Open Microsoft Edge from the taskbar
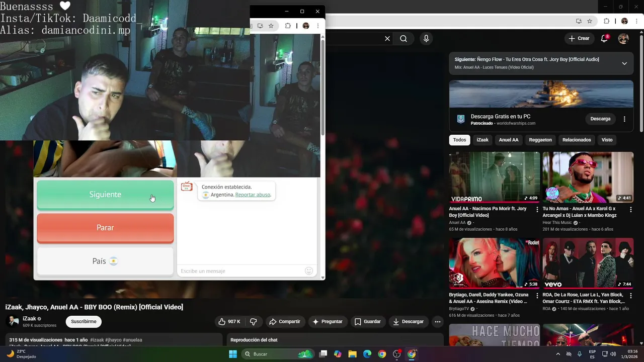 click(367, 354)
